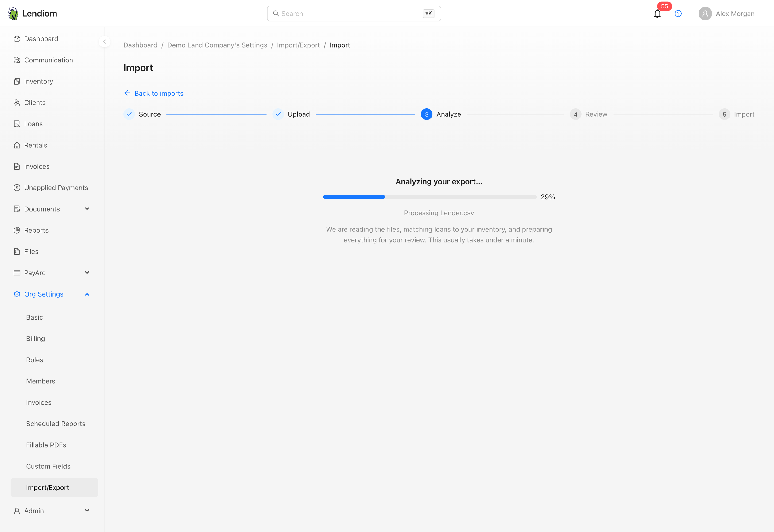The width and height of the screenshot is (774, 532).
Task: Click the Upload completed step
Action: 291,114
